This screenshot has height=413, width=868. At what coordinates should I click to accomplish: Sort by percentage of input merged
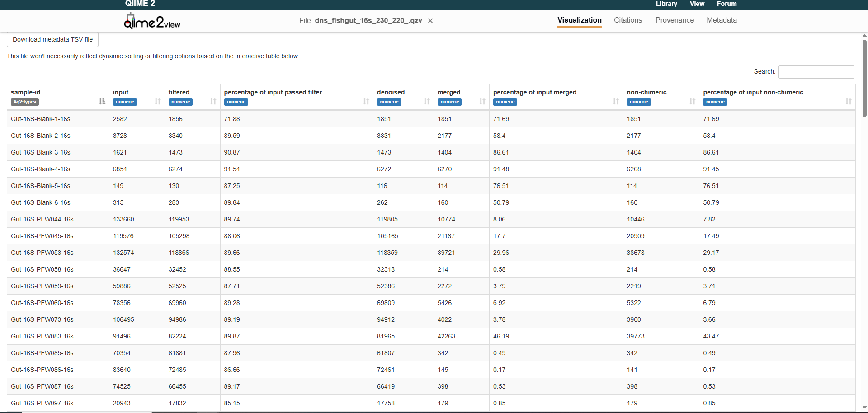click(616, 101)
